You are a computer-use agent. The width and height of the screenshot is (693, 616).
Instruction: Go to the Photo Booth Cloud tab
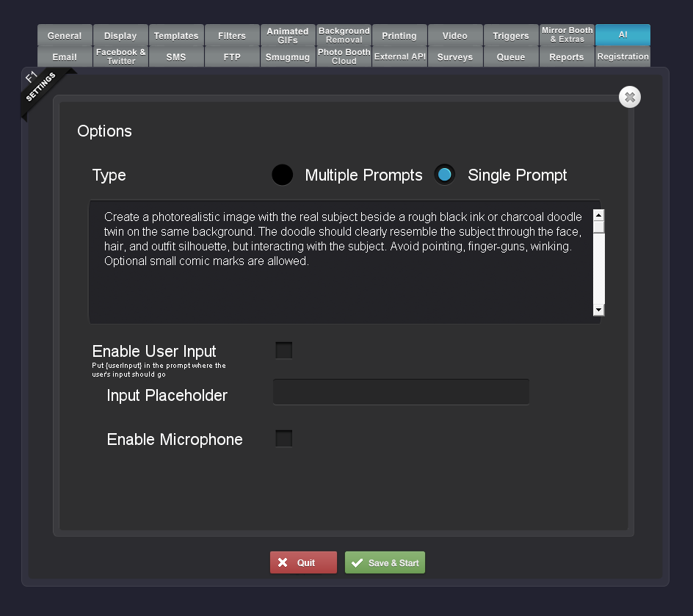pos(344,57)
